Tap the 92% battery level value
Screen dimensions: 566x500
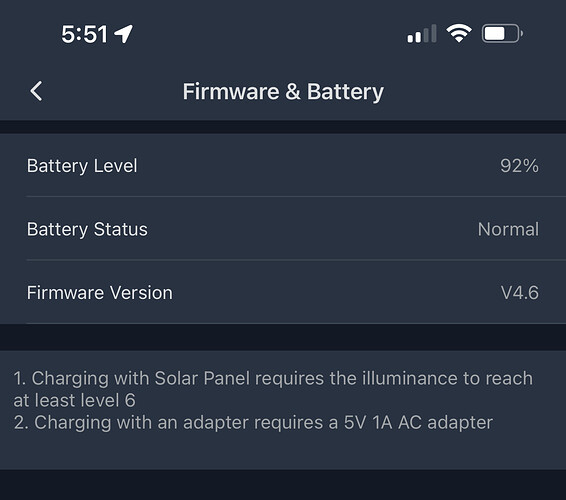point(519,166)
